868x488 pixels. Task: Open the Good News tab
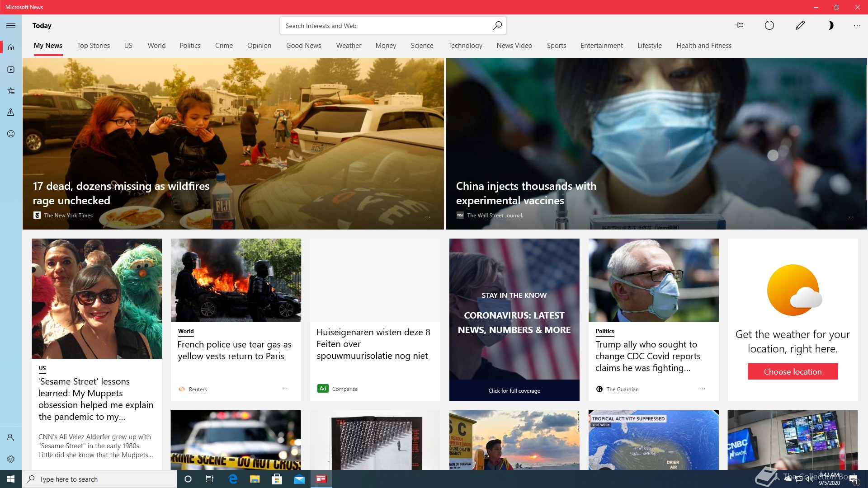tap(303, 46)
